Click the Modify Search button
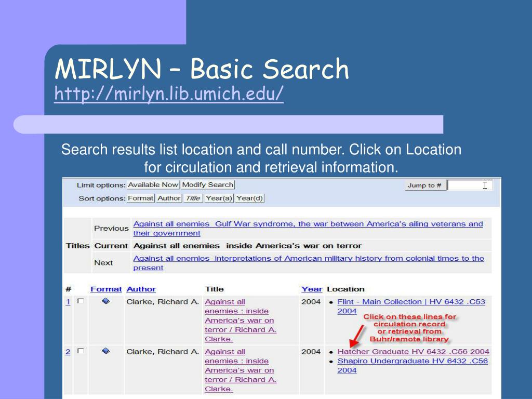The image size is (532, 399). [208, 185]
